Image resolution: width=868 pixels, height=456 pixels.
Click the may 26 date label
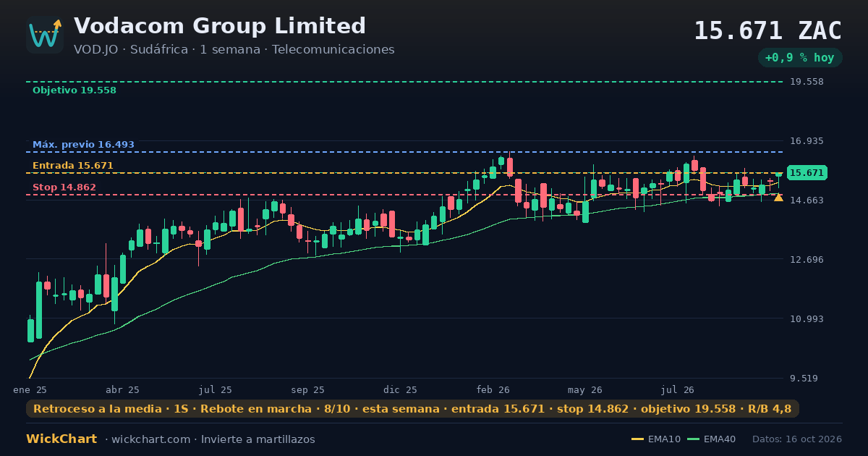click(x=586, y=390)
